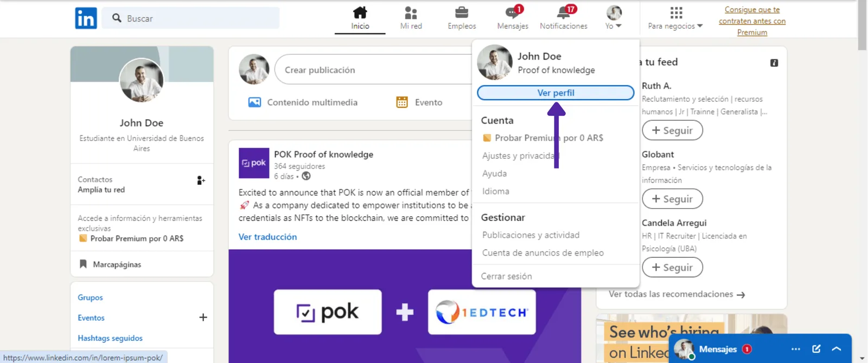Click John Doe name in left card
Image resolution: width=868 pixels, height=363 pixels.
click(x=142, y=123)
